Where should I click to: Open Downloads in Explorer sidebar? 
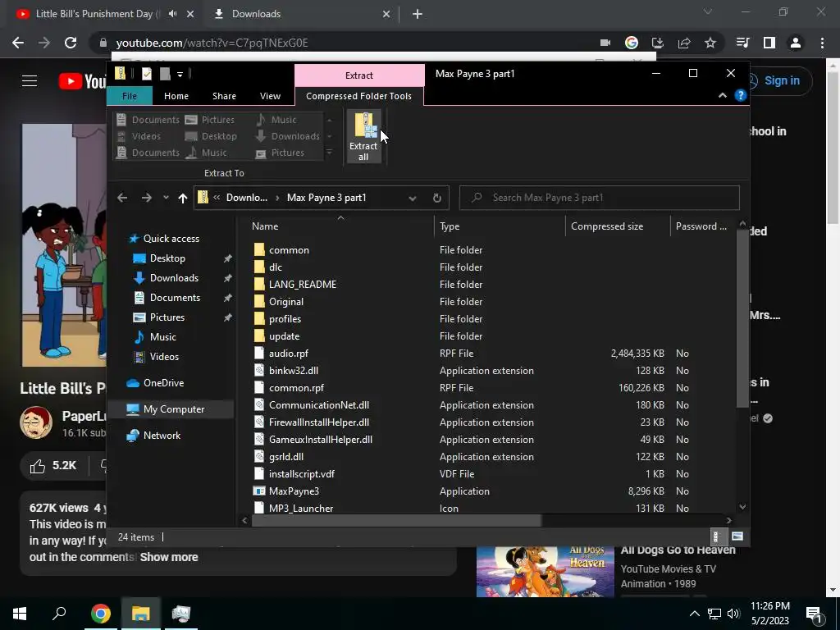point(174,278)
